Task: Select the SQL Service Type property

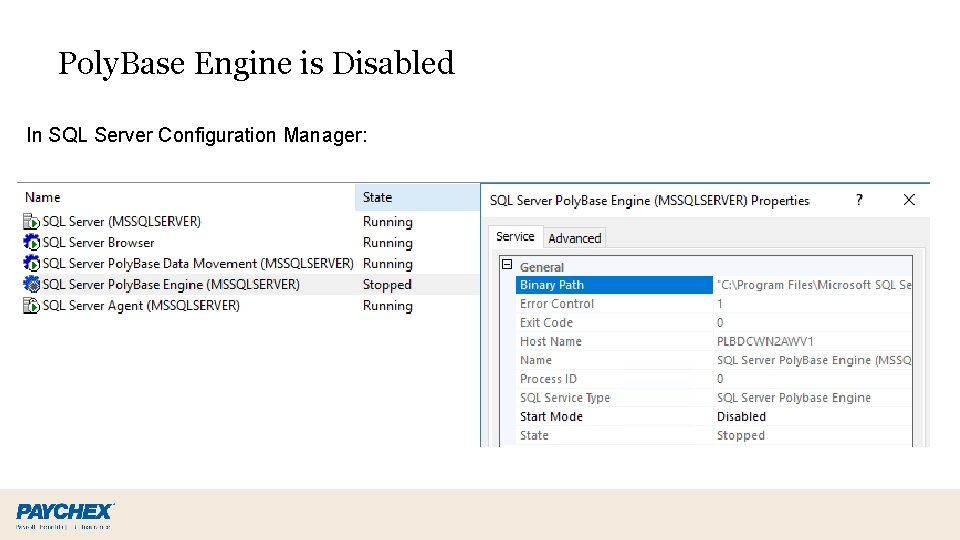Action: point(614,398)
